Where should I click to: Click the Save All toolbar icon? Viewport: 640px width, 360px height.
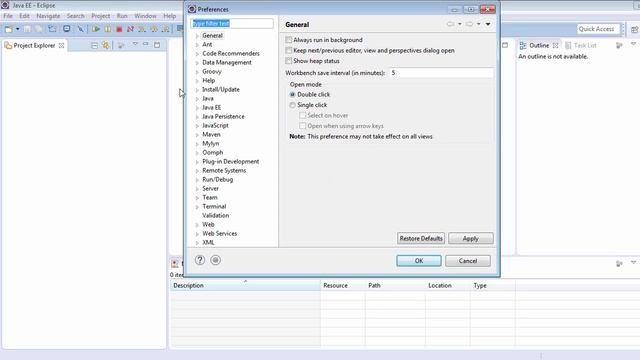click(x=38, y=29)
